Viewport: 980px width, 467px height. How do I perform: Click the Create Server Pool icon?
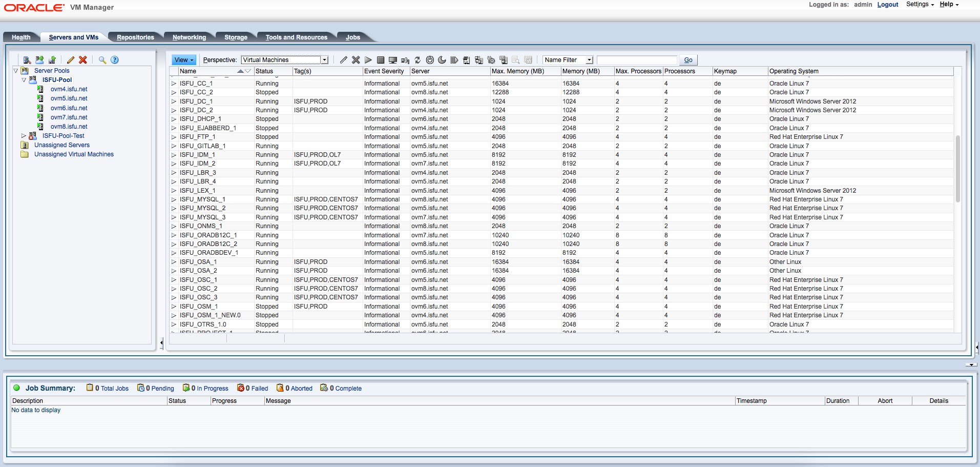pos(39,60)
